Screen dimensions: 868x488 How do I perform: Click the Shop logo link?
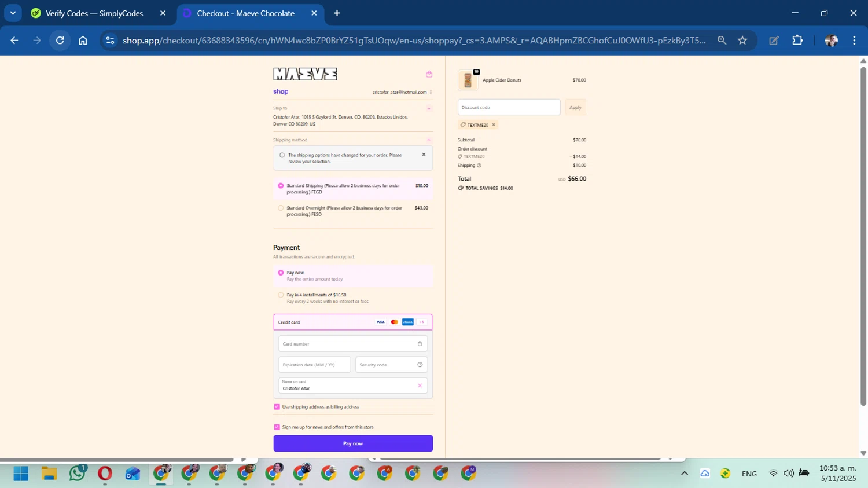[x=281, y=91]
